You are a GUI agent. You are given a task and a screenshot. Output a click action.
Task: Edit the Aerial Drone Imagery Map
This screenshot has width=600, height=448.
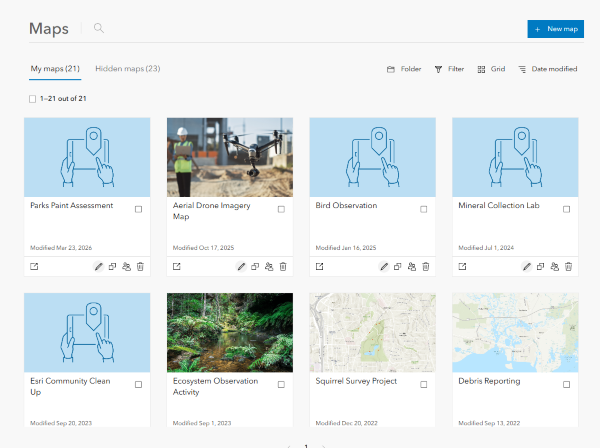[x=241, y=266]
